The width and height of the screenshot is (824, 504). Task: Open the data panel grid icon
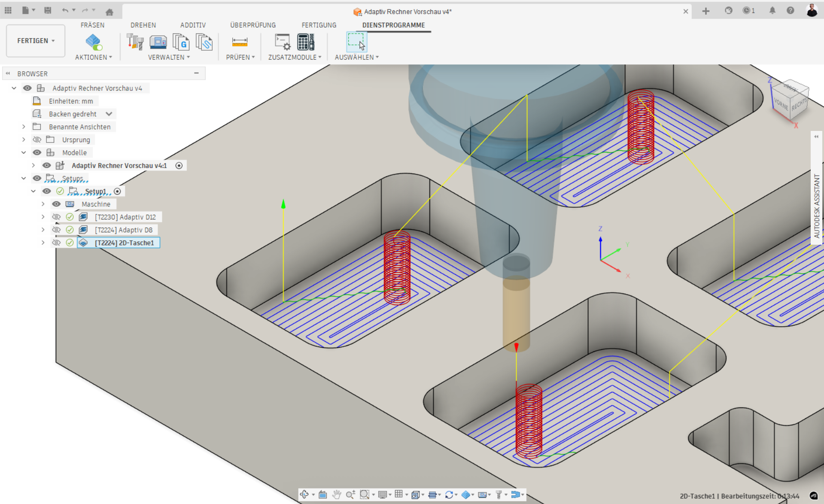(x=8, y=10)
